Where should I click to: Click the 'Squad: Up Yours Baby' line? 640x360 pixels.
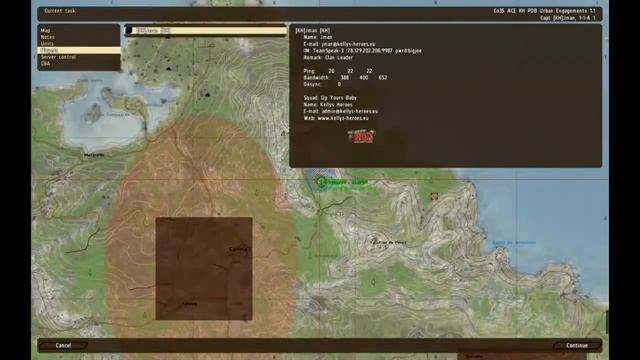pyautogui.click(x=330, y=98)
